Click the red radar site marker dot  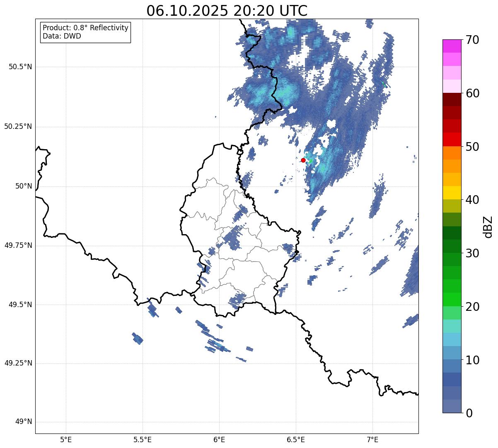pos(303,160)
